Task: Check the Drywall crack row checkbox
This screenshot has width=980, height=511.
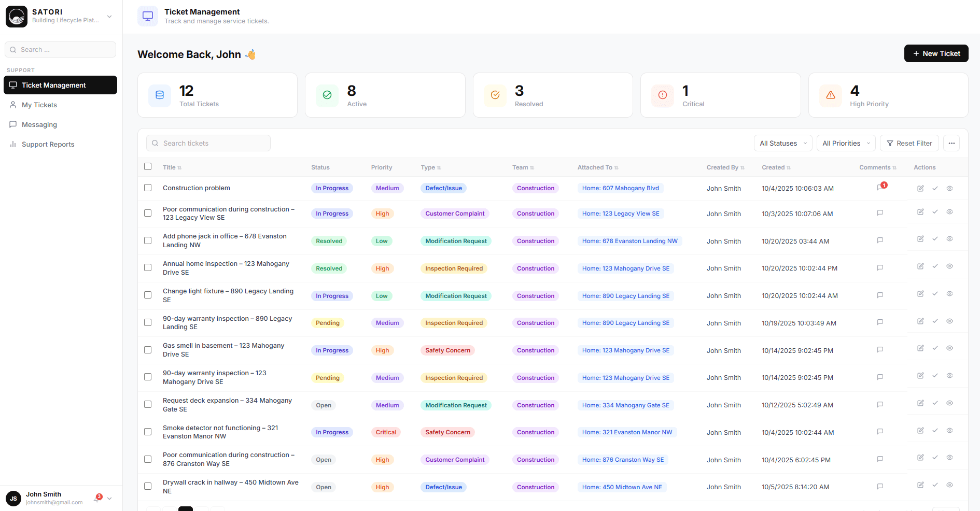Action: tap(148, 486)
